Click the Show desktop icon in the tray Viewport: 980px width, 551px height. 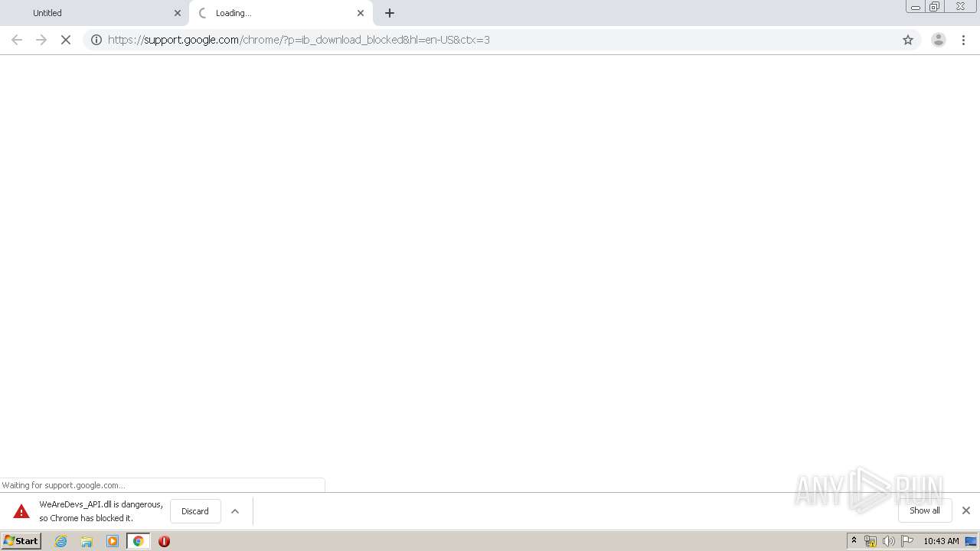click(x=971, y=541)
